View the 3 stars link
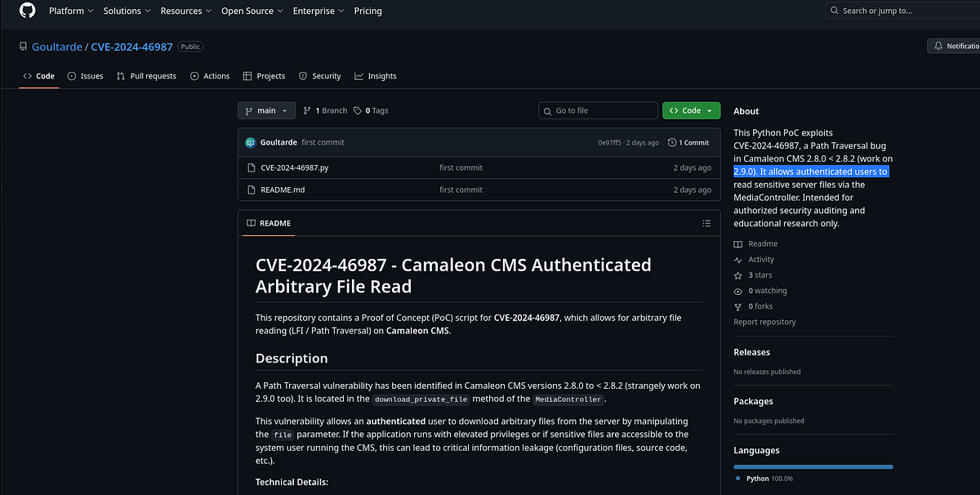Screen dimensions: 980x495 (x=752, y=275)
